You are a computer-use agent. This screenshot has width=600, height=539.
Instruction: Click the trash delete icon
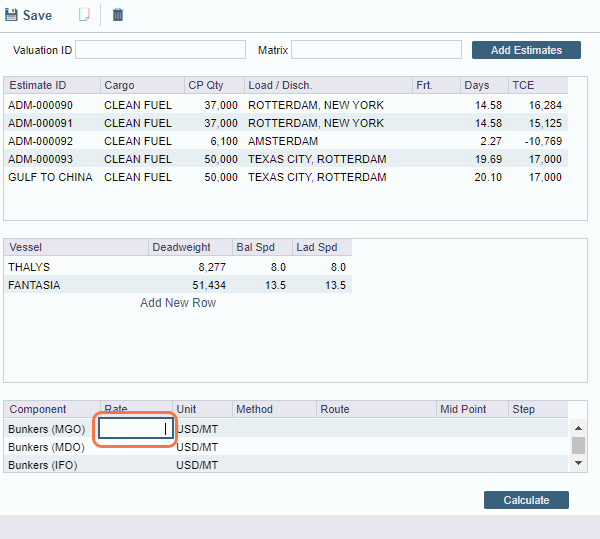point(118,15)
